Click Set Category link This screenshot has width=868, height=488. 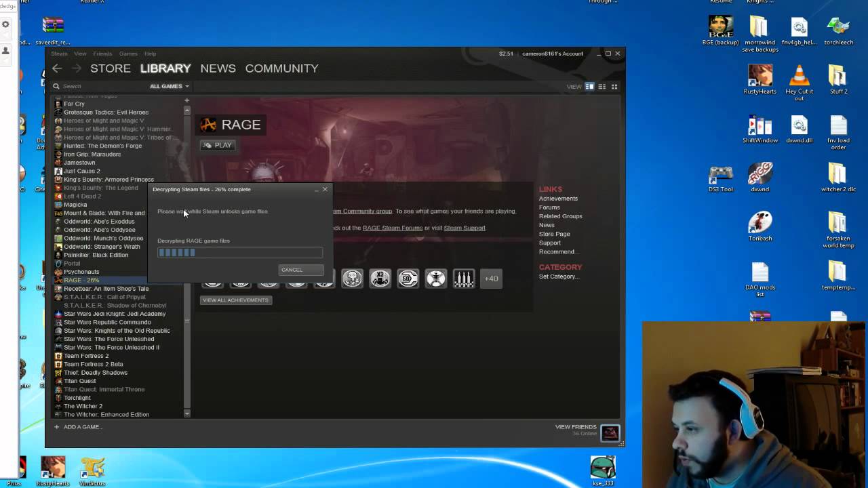[x=559, y=277]
